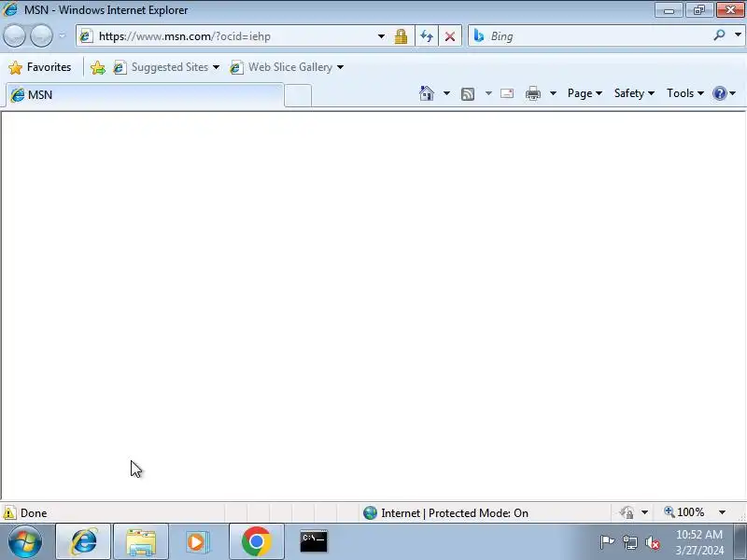Viewport: 747px width, 560px height.
Task: Click the security lock icon
Action: (402, 36)
